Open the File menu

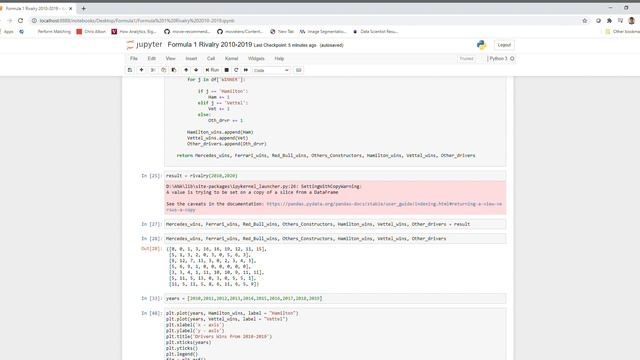pos(134,59)
